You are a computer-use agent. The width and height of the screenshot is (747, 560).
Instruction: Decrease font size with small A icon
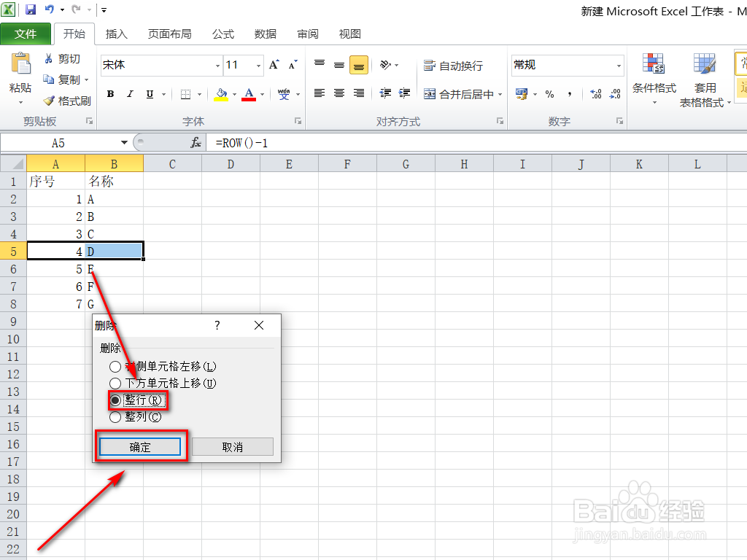293,65
